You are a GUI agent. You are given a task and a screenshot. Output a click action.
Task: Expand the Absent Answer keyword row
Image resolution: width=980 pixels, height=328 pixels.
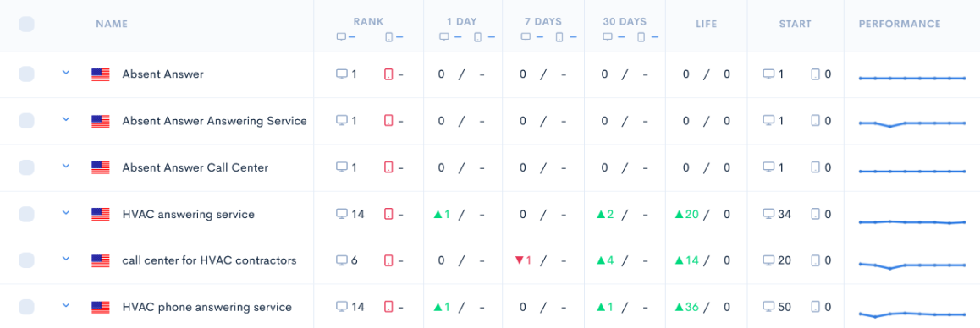[66, 73]
